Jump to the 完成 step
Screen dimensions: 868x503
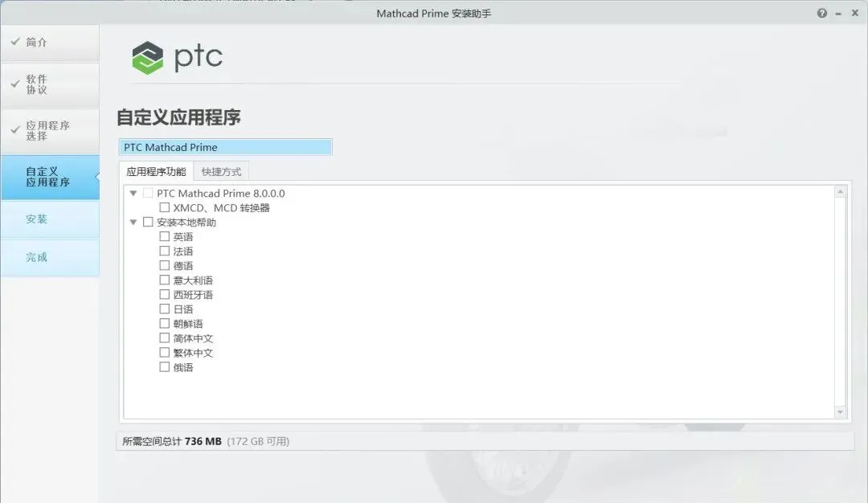(51, 257)
